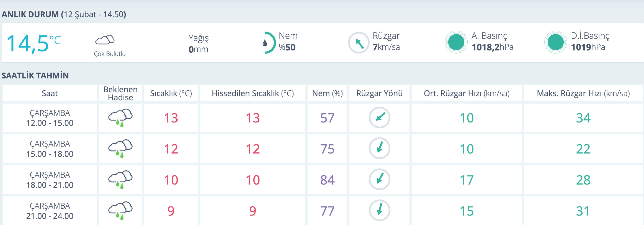This screenshot has height=225, width=644.
Task: Click the Sıcaklık (°C) column header
Action: point(171,93)
